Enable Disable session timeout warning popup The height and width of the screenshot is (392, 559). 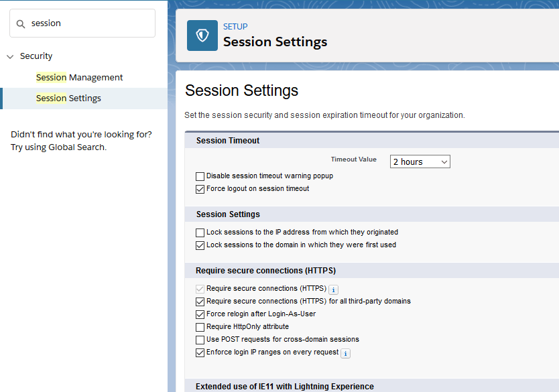pos(200,176)
